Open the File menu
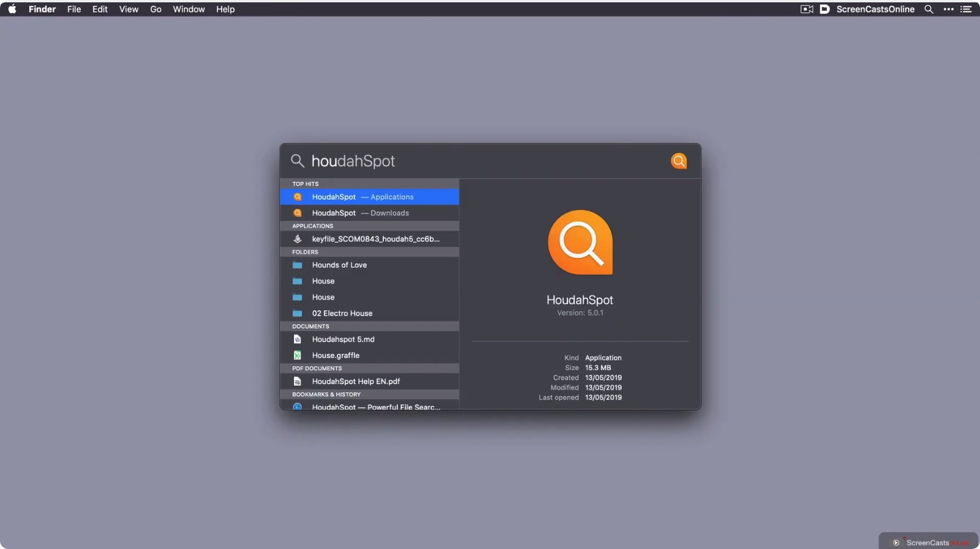The height and width of the screenshot is (549, 980). coord(74,9)
